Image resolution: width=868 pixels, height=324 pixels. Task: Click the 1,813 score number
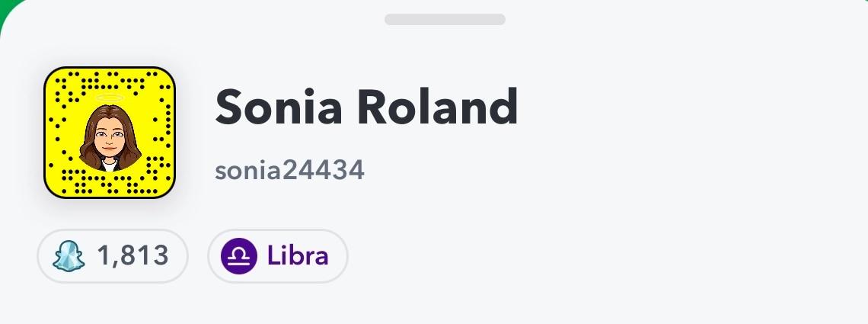click(x=132, y=255)
